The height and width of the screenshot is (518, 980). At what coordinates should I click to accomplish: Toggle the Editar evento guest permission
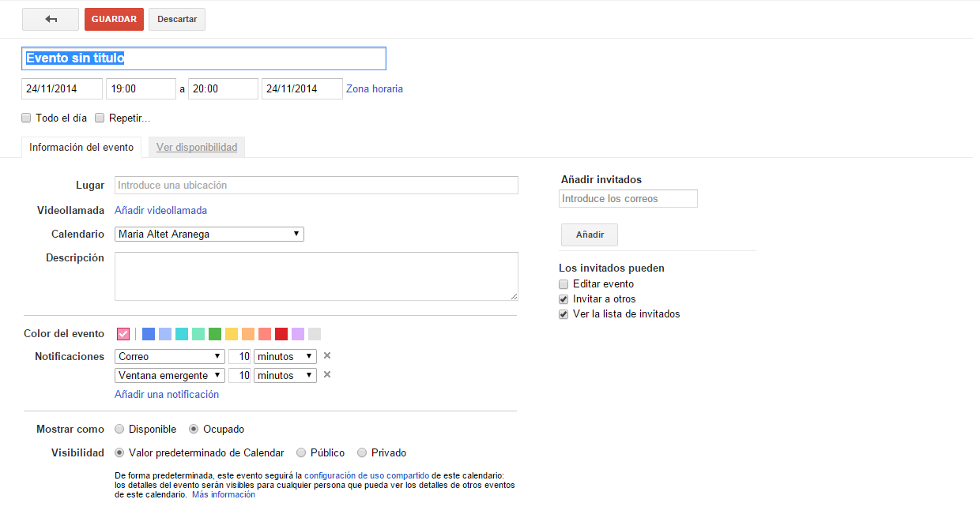click(563, 284)
